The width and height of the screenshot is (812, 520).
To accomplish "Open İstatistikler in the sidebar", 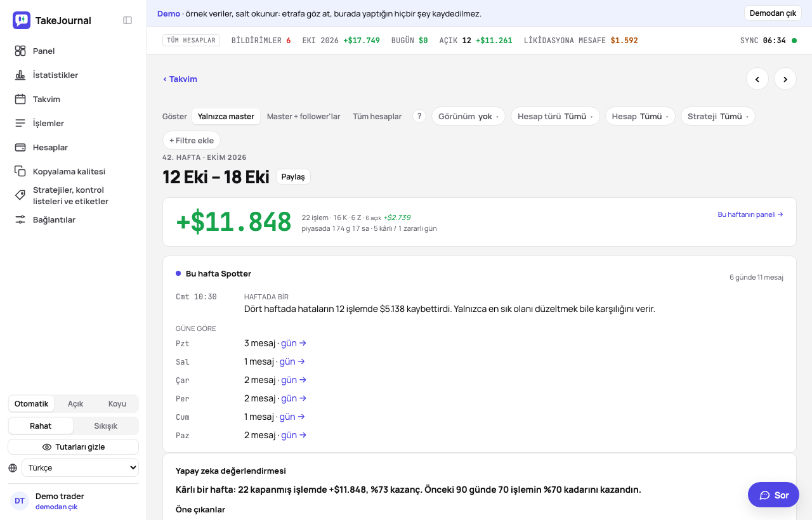I will click(x=73, y=75).
